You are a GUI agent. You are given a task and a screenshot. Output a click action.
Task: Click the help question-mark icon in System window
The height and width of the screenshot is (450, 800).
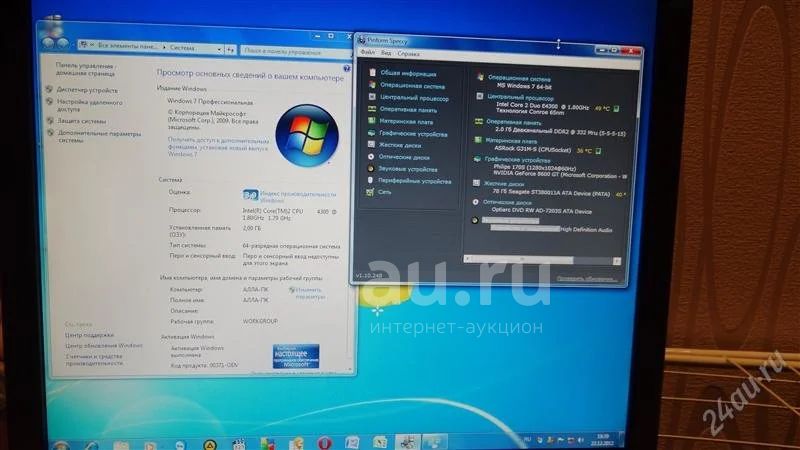coord(347,68)
